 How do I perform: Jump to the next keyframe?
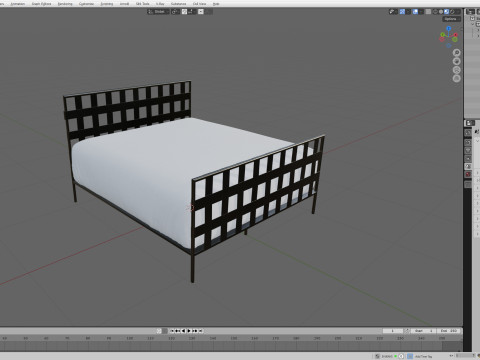click(x=195, y=331)
